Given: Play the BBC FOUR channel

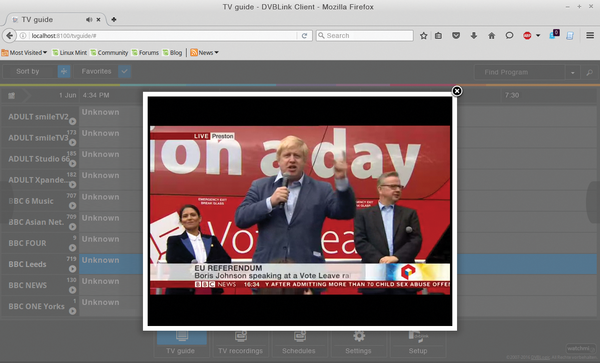Looking at the screenshot, I should (x=72, y=248).
